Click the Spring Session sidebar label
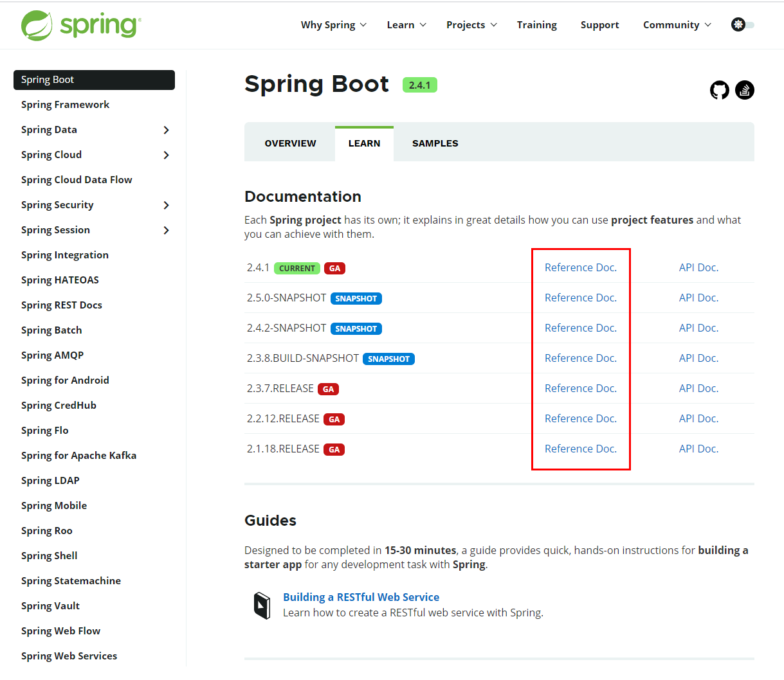784x680 pixels. 55,230
